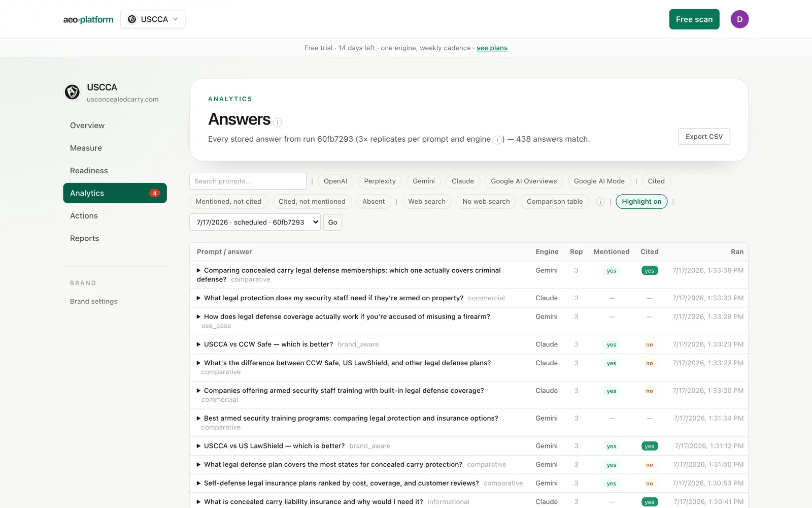Viewport: 812px width, 508px height.
Task: Click the timestamp 7/17/2026, 1:33:38 PM
Action: point(708,271)
